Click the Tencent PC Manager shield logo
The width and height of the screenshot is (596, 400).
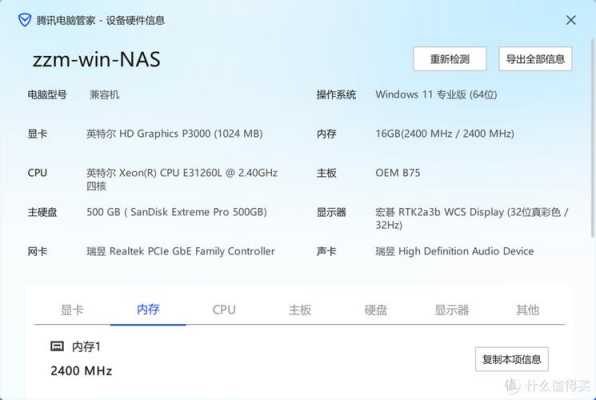(x=25, y=20)
